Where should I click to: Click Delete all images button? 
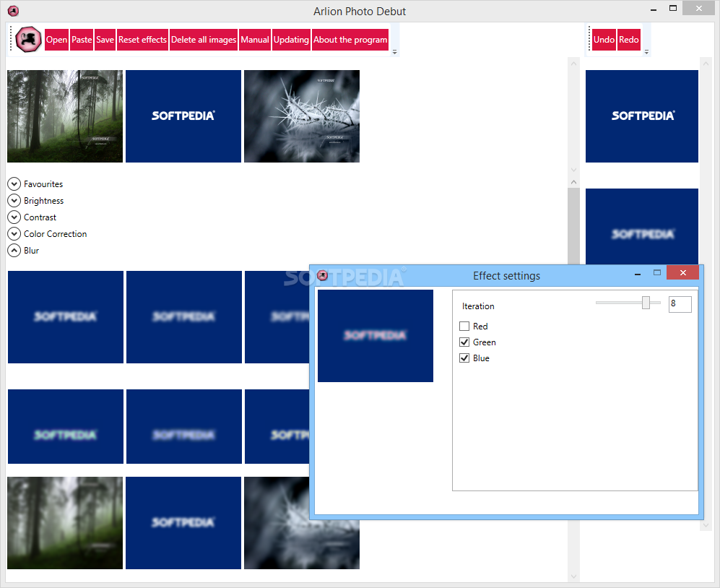(x=204, y=40)
